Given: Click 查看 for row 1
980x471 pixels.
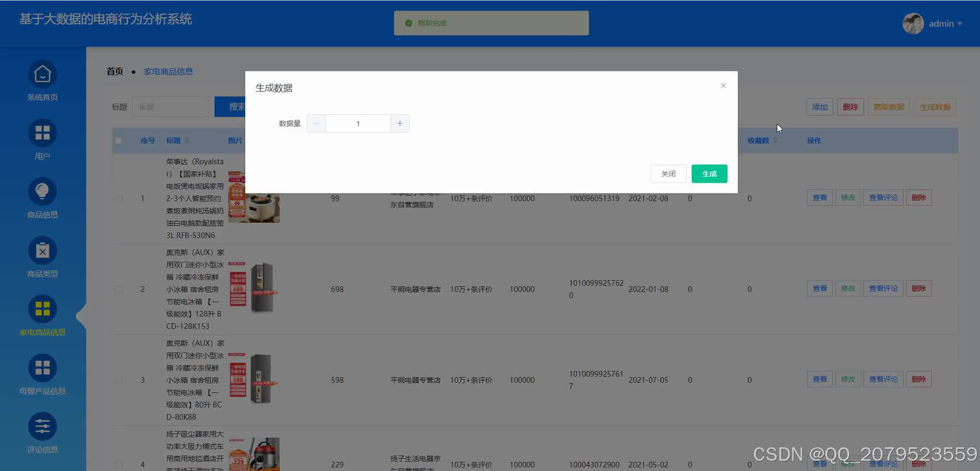Looking at the screenshot, I should click(x=820, y=198).
